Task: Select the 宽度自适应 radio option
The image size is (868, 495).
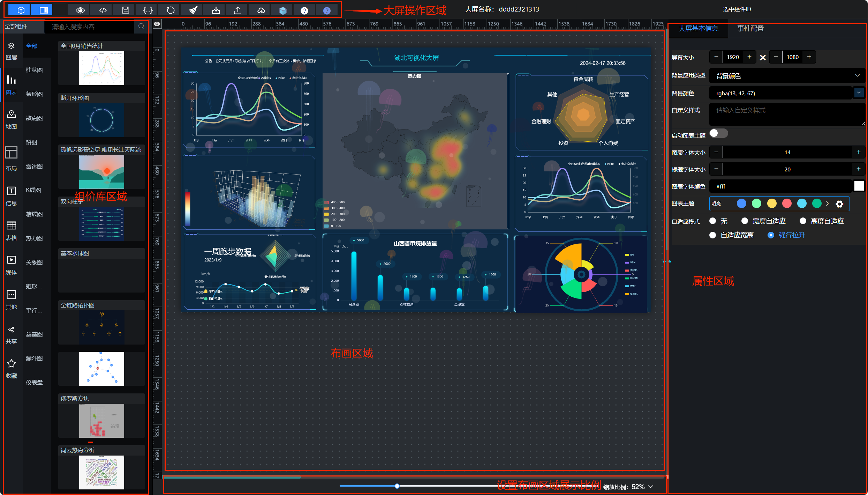Action: pyautogui.click(x=745, y=221)
